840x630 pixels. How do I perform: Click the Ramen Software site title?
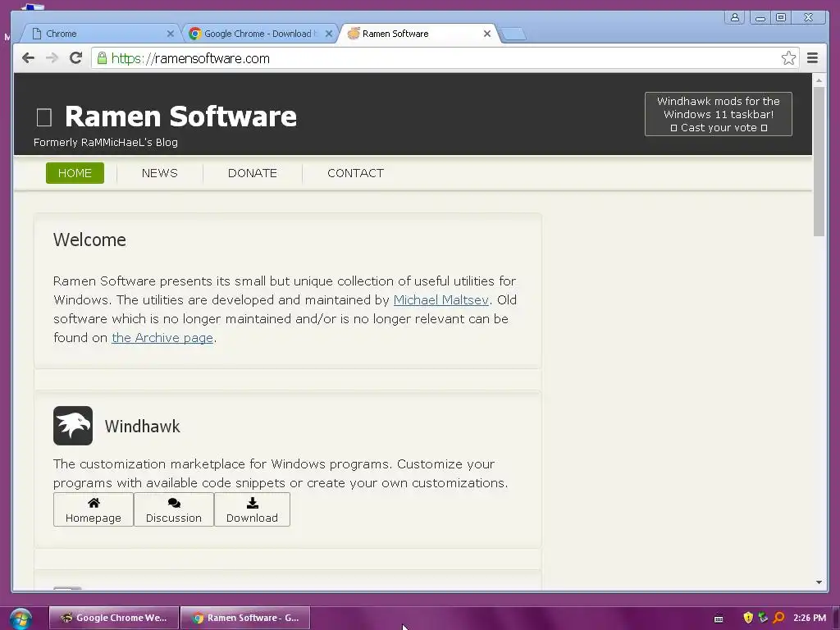click(x=180, y=116)
